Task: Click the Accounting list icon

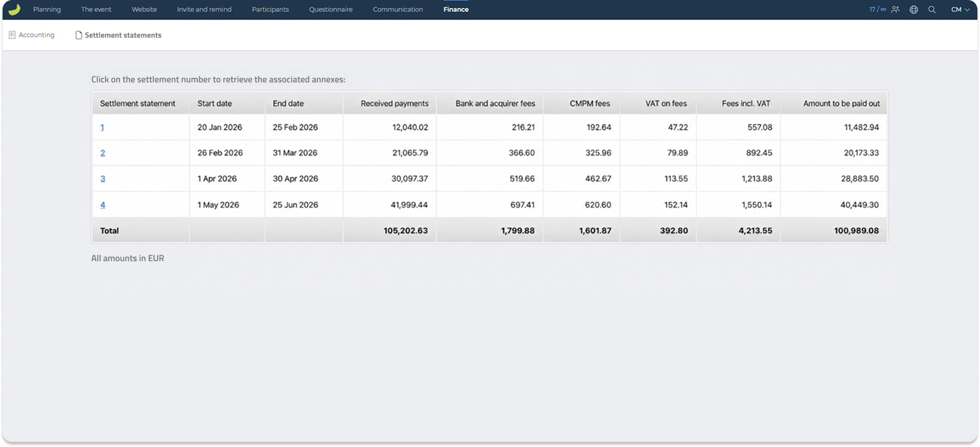Action: [x=12, y=35]
